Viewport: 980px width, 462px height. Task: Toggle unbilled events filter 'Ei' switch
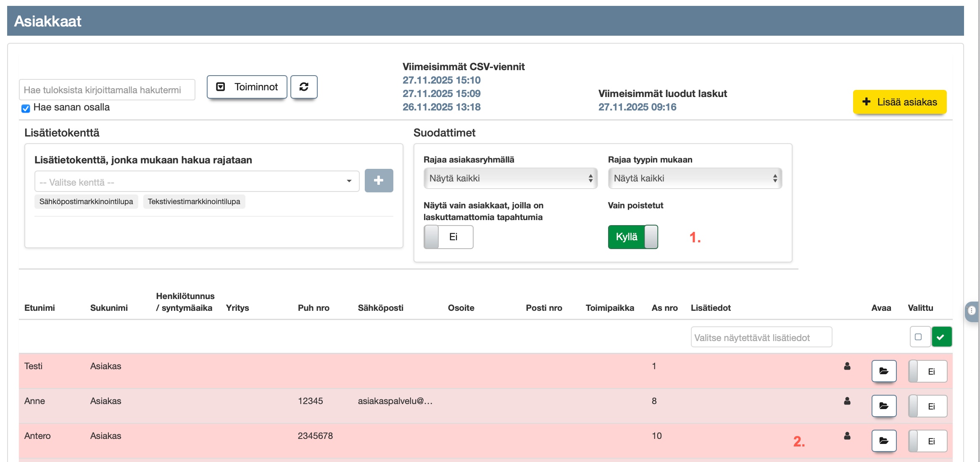[448, 237]
